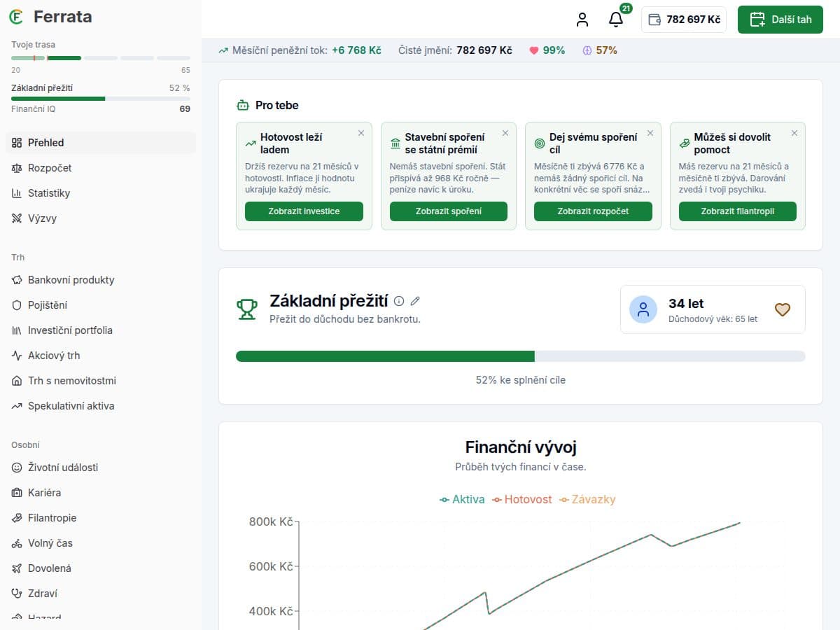Click the Životní události smiley icon
Screen dimensions: 840x630
(x=17, y=468)
